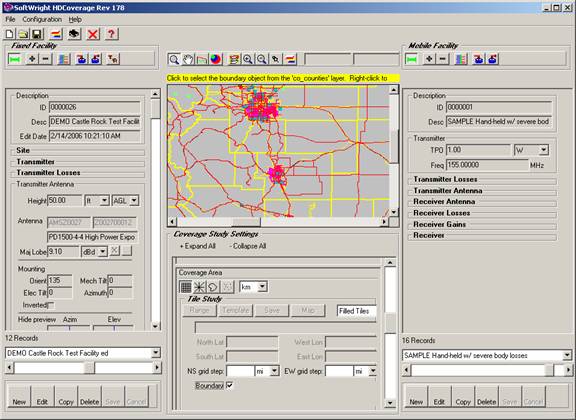Image resolution: width=576 pixels, height=420 pixels.
Task: Click the mobile Freq input field
Action: pos(487,165)
